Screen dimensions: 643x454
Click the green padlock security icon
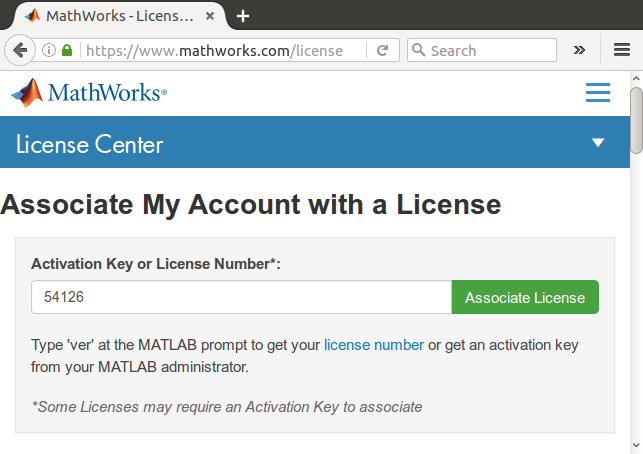pos(67,50)
